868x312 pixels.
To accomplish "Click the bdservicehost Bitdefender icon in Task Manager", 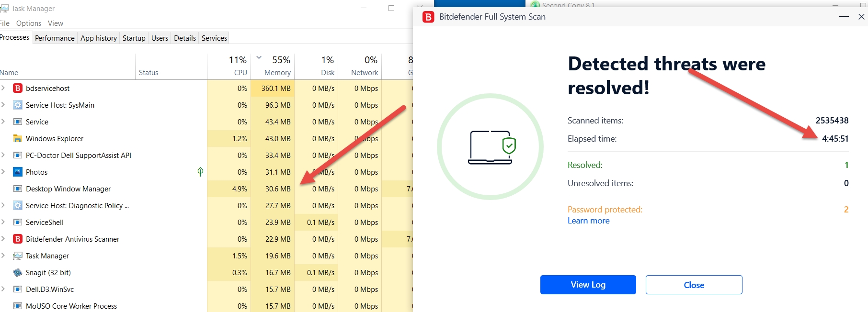I will coord(18,88).
